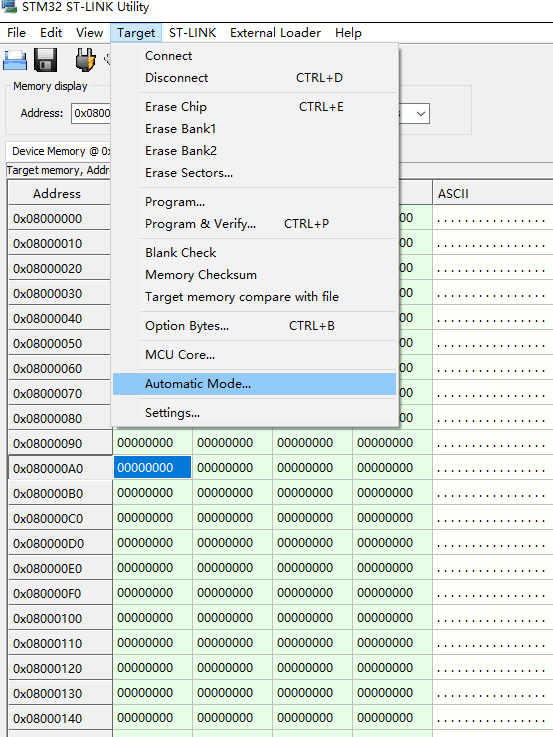Choose Program... menu entry
553x737 pixels.
pyautogui.click(x=255, y=202)
